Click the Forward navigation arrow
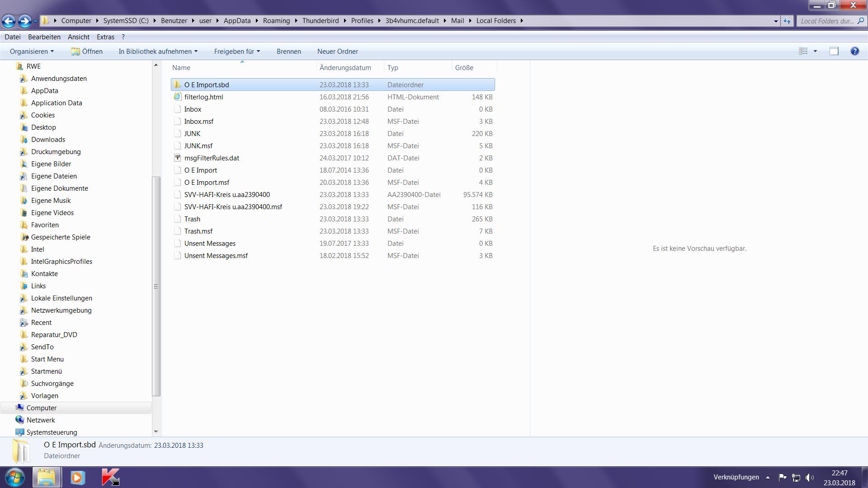Screen dimensions: 868x488 click(x=25, y=21)
